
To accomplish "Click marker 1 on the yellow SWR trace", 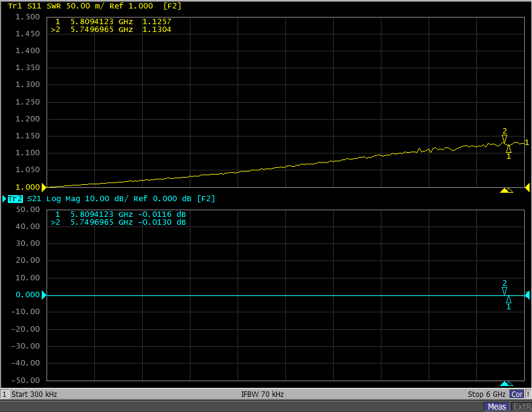I will coord(508,149).
